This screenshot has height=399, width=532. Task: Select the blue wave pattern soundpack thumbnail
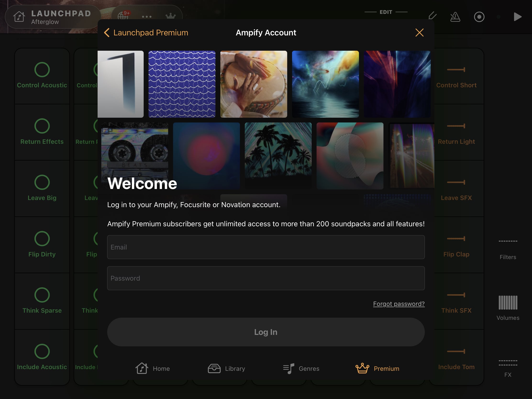tap(182, 84)
